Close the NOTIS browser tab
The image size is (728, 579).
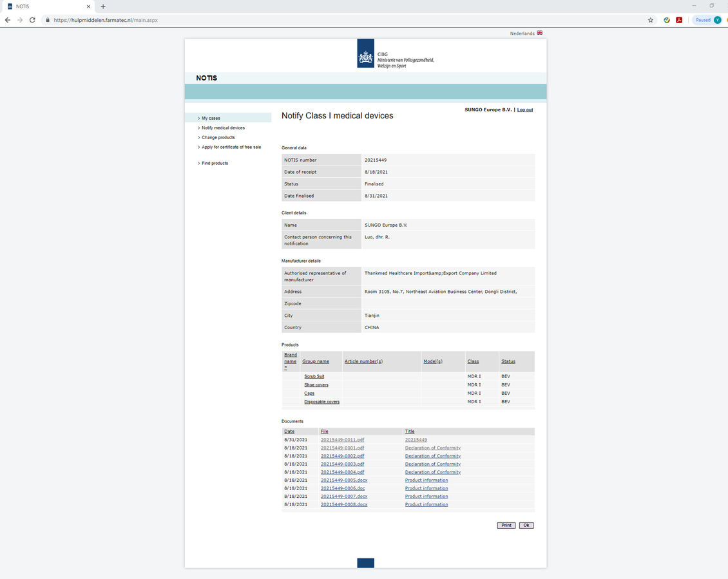(x=88, y=6)
